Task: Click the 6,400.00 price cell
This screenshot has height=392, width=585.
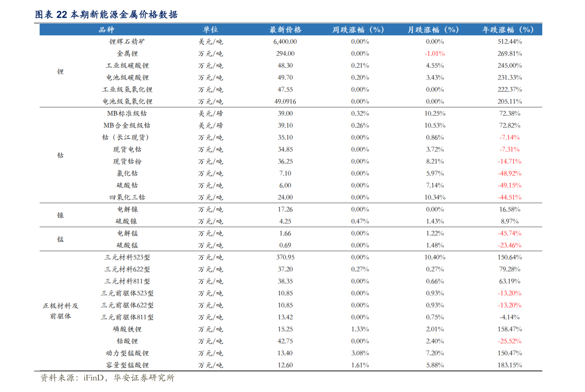Action: tap(285, 42)
